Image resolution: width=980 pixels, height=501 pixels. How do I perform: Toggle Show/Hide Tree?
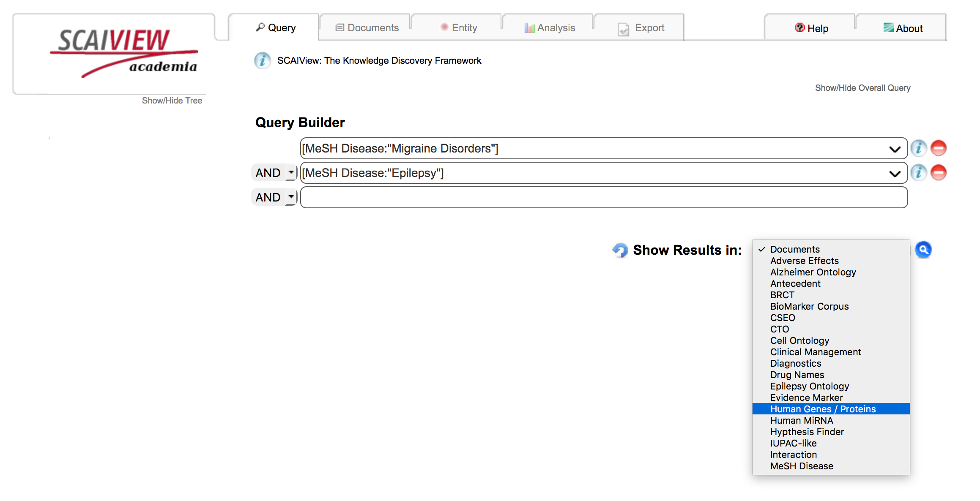172,101
